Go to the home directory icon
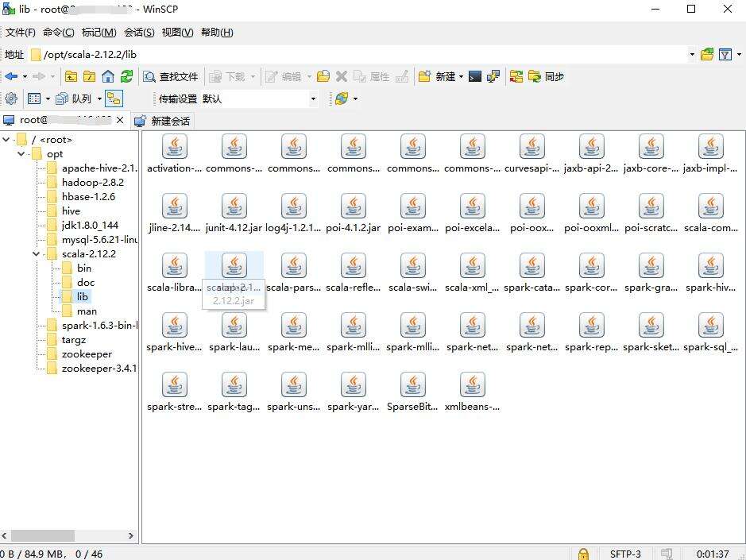Viewport: 746px width, 560px height. click(x=108, y=76)
